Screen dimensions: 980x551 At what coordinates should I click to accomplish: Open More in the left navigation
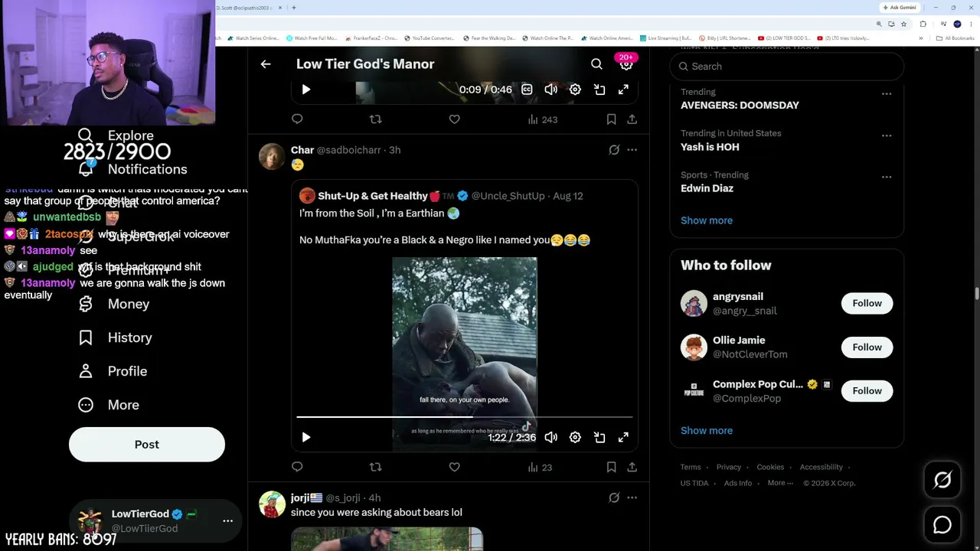tap(109, 405)
